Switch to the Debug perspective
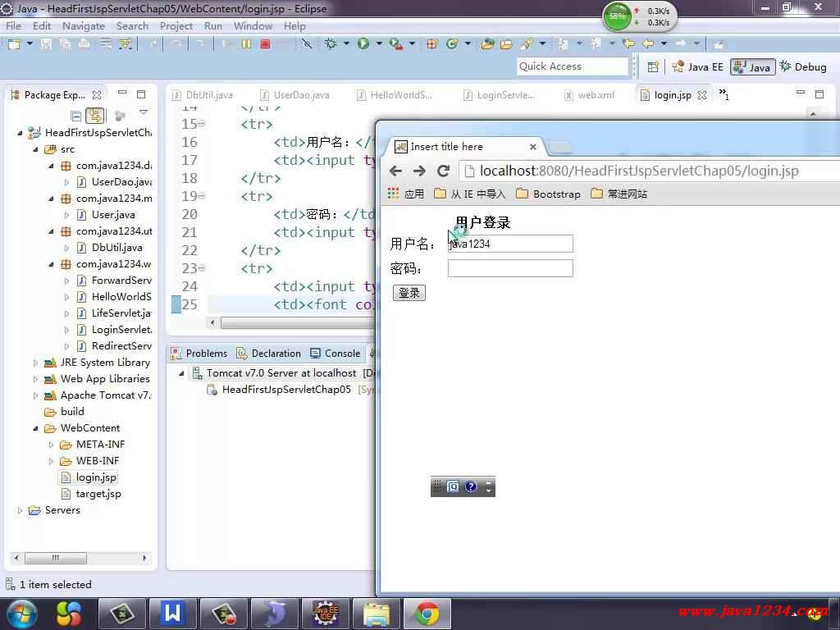Viewport: 840px width, 630px height. (x=802, y=67)
